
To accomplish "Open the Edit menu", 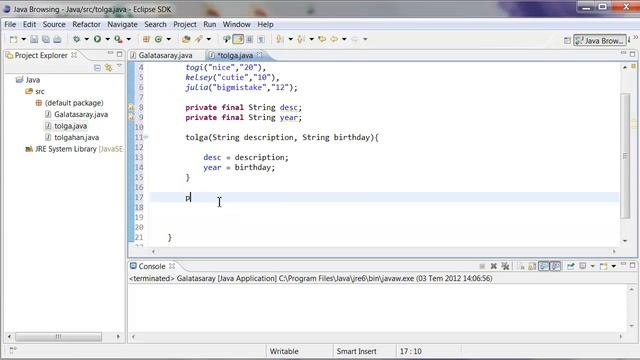I will 29,24.
